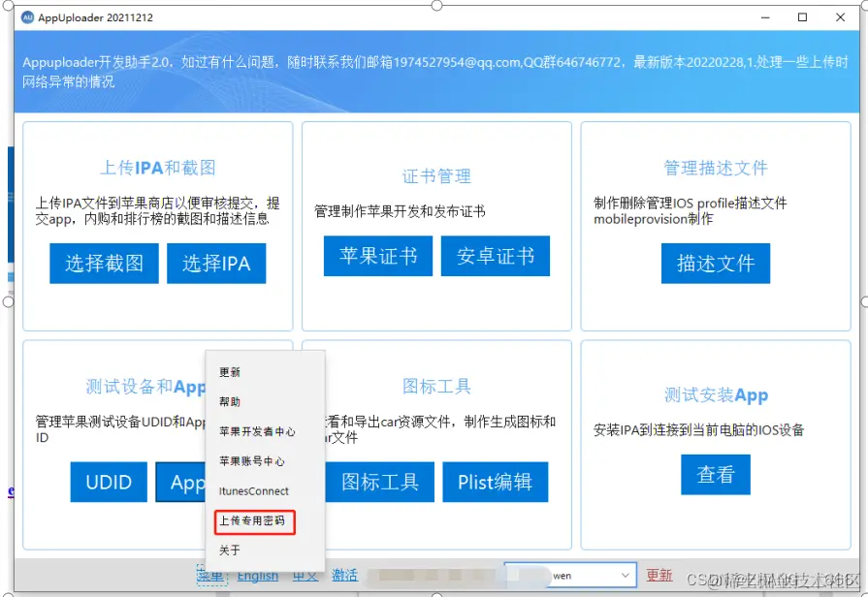Close the AppUploader window
Image resolution: width=868 pixels, height=597 pixels.
(840, 17)
